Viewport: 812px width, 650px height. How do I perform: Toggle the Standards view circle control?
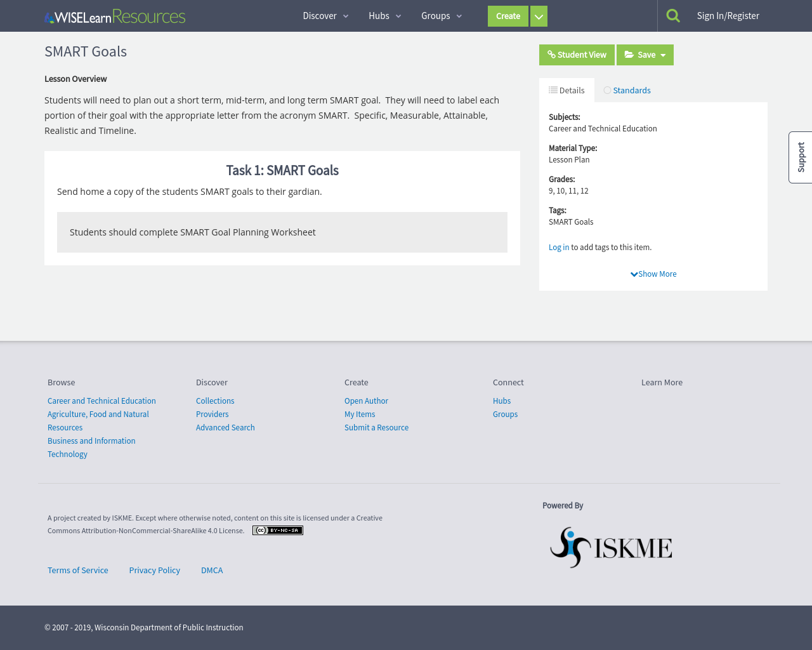(x=606, y=90)
